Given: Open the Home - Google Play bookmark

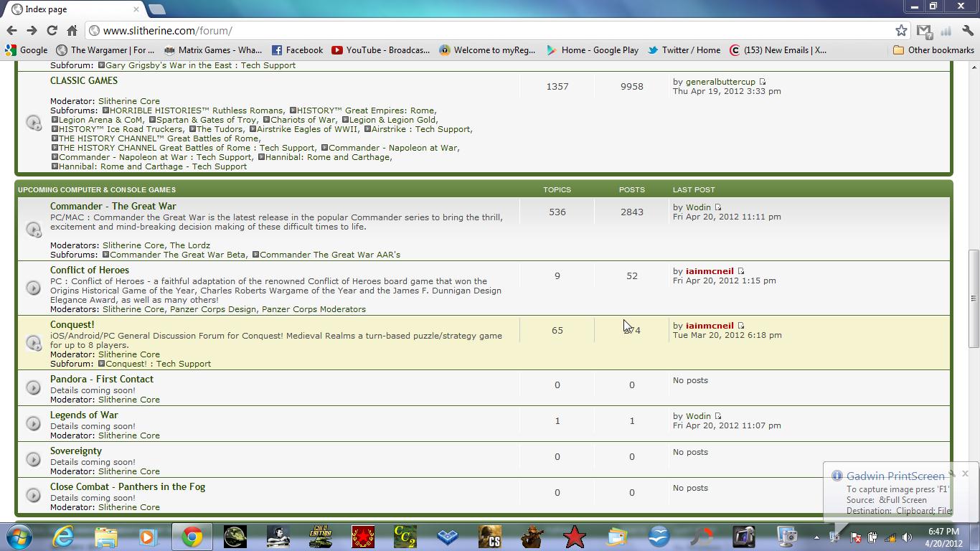Looking at the screenshot, I should 593,50.
